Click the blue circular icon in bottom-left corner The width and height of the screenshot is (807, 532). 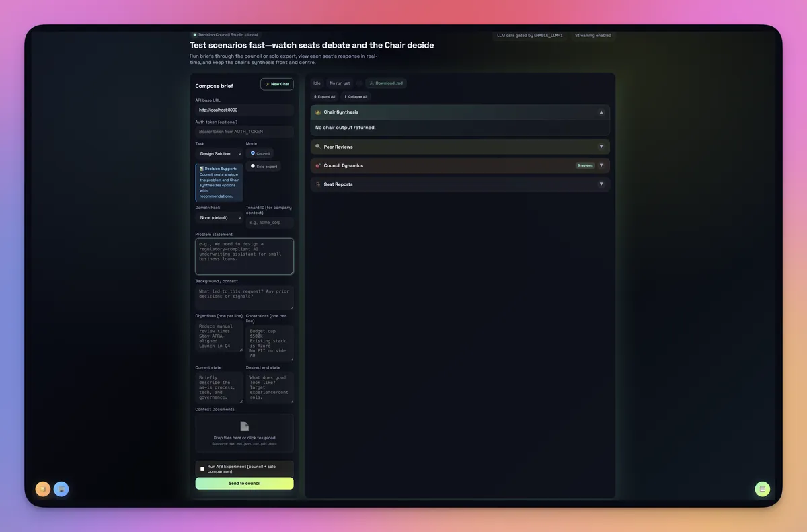tap(61, 489)
